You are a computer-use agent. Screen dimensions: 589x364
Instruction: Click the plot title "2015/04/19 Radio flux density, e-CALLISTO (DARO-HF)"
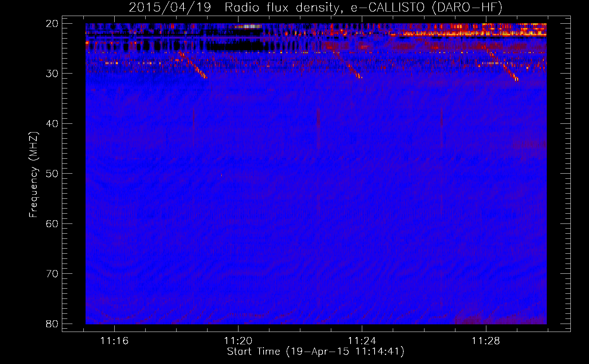click(x=316, y=7)
